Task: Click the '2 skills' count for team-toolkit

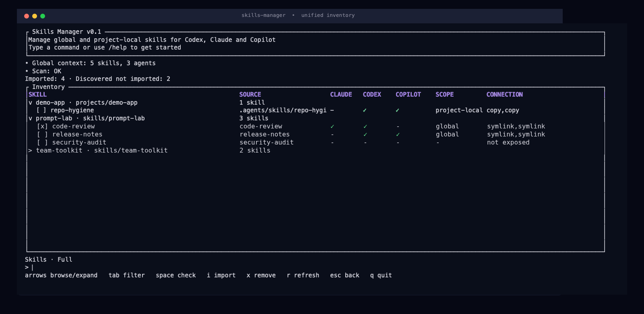Action: 255,151
